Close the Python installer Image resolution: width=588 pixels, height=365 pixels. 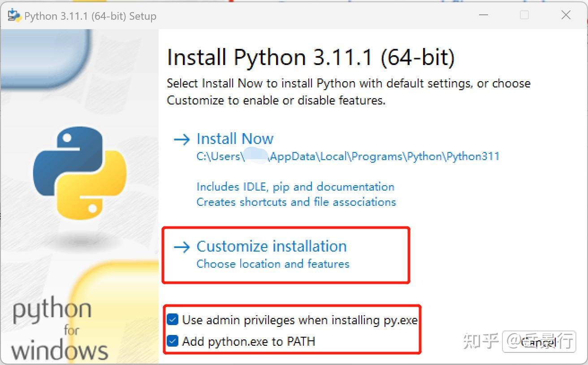pyautogui.click(x=566, y=15)
